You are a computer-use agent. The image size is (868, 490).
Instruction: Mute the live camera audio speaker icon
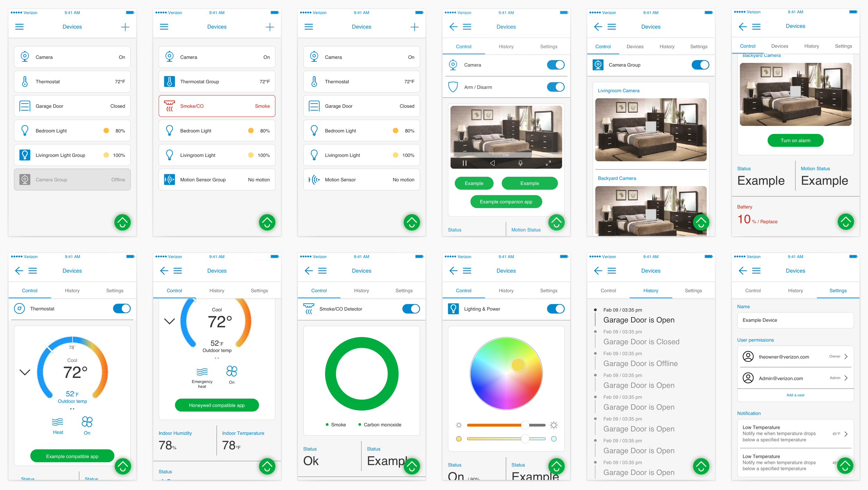point(492,163)
